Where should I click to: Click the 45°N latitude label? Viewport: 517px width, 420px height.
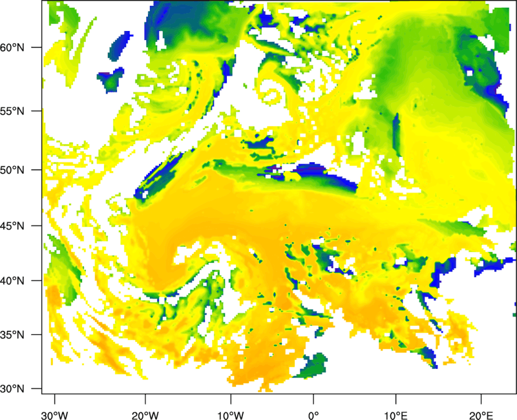click(x=12, y=226)
